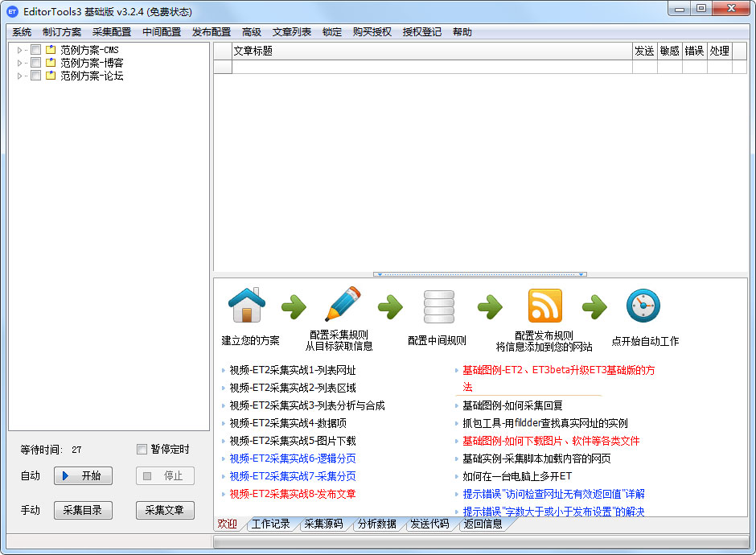Open the 帮助 menu
The width and height of the screenshot is (756, 555).
click(x=462, y=32)
